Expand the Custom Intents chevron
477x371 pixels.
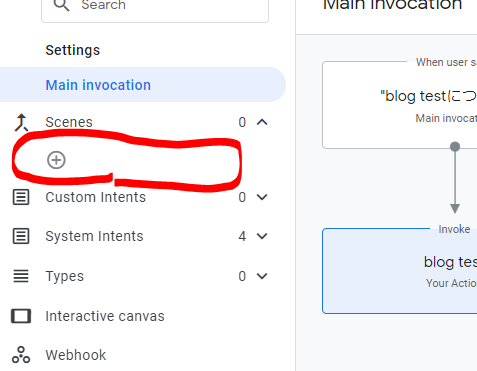coord(262,197)
